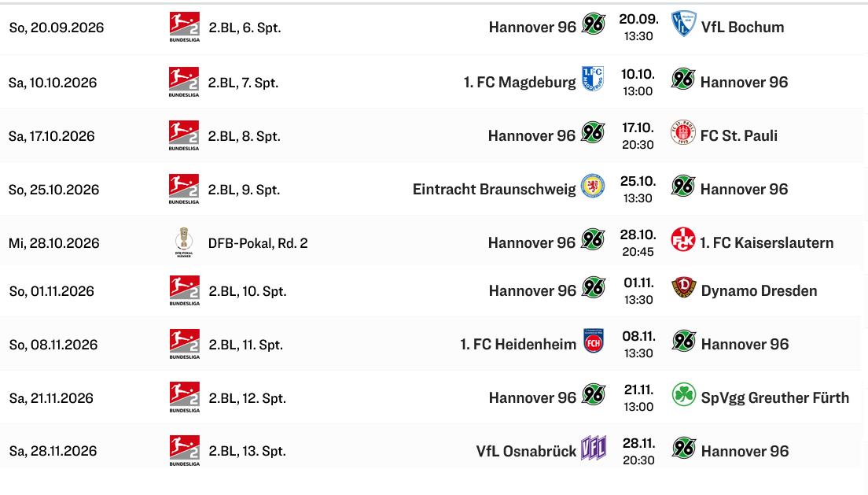The image size is (868, 495).
Task: Select the Eintracht Braunschweig team name
Action: (x=495, y=189)
